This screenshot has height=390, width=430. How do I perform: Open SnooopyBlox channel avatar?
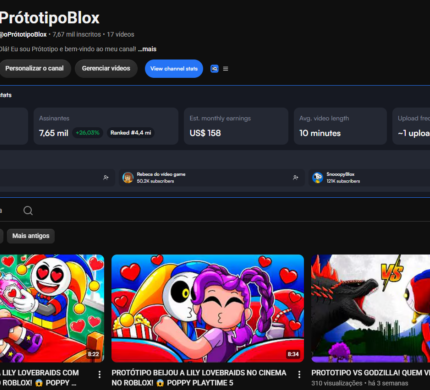(x=317, y=178)
